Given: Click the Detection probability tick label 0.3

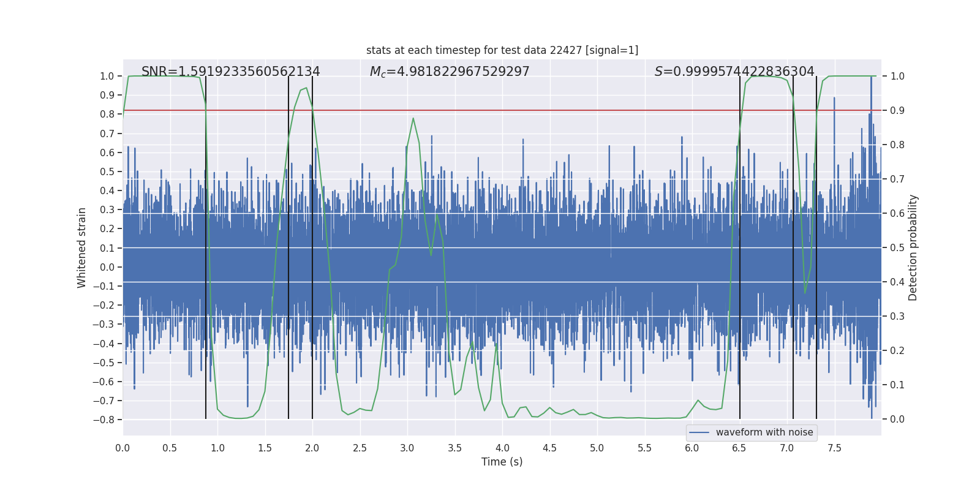Looking at the screenshot, I should (x=897, y=316).
